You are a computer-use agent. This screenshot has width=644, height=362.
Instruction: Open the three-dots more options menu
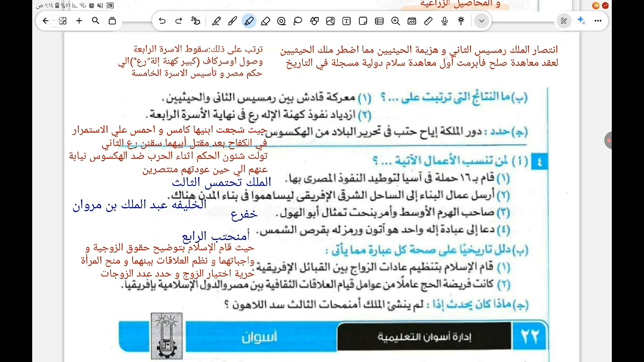[x=598, y=21]
